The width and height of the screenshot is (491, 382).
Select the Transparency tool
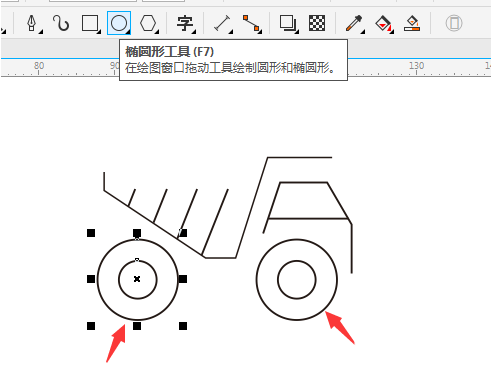click(317, 23)
